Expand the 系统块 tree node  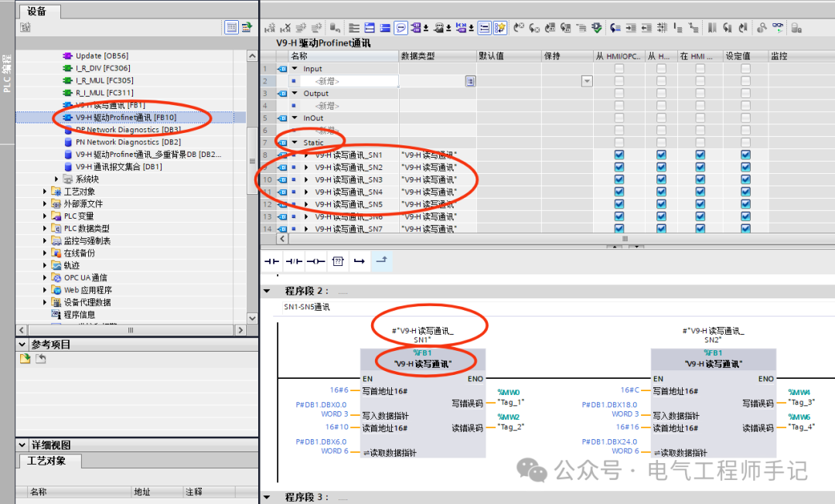coord(56,179)
